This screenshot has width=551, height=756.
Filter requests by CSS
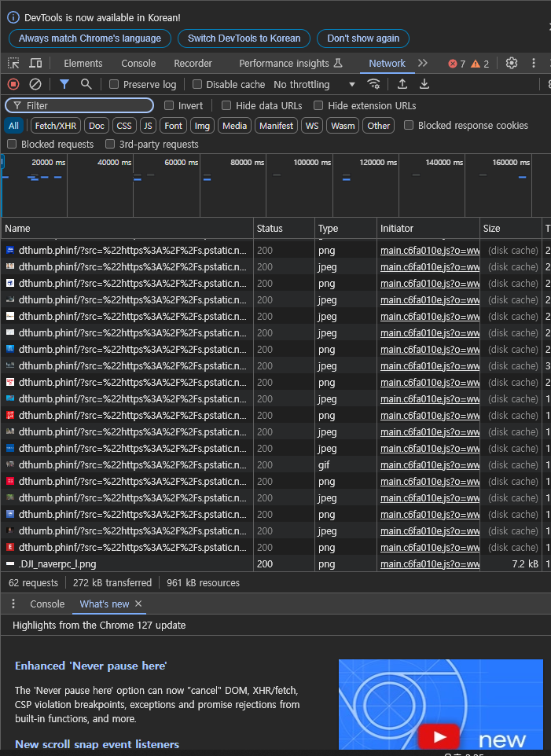coord(124,126)
